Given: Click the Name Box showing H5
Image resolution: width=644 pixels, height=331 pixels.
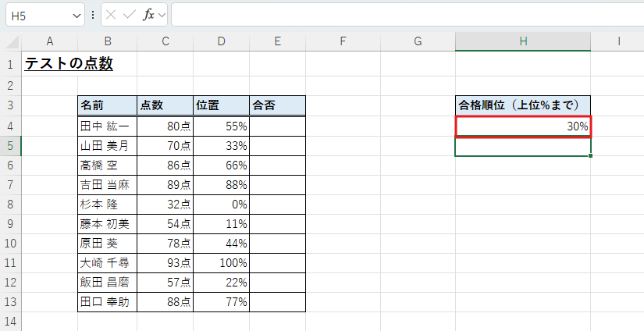Looking at the screenshot, I should pos(37,15).
